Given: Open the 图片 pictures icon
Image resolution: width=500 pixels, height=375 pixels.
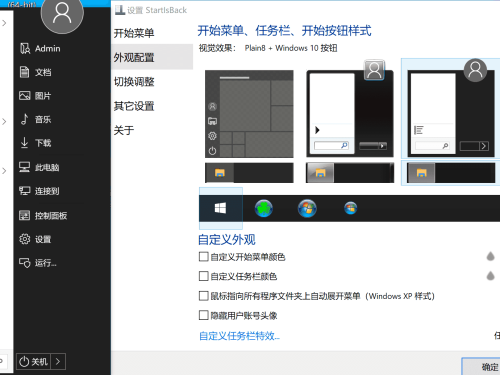Looking at the screenshot, I should click(x=25, y=96).
